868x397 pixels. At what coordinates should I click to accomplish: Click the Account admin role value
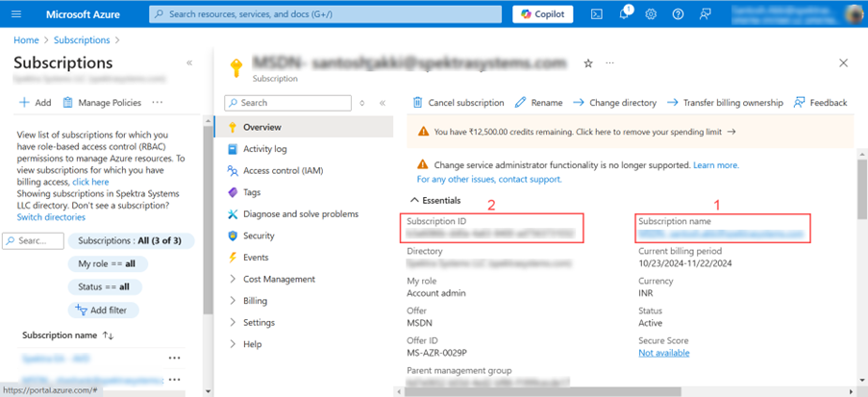[x=436, y=293]
